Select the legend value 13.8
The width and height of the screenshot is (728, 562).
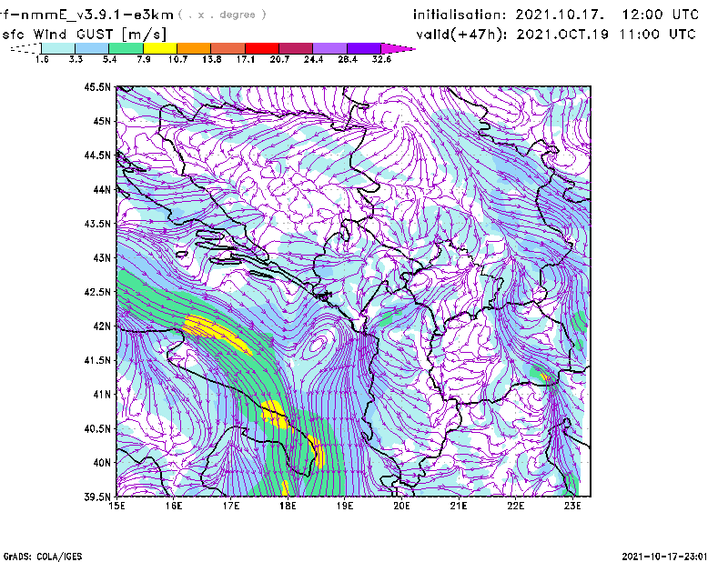tap(212, 59)
